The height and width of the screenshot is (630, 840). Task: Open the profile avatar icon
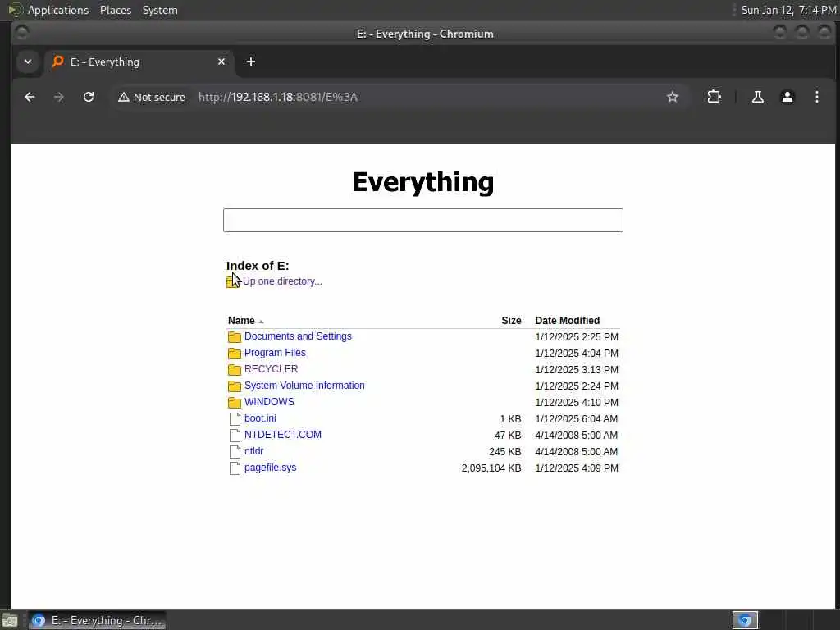pos(787,97)
